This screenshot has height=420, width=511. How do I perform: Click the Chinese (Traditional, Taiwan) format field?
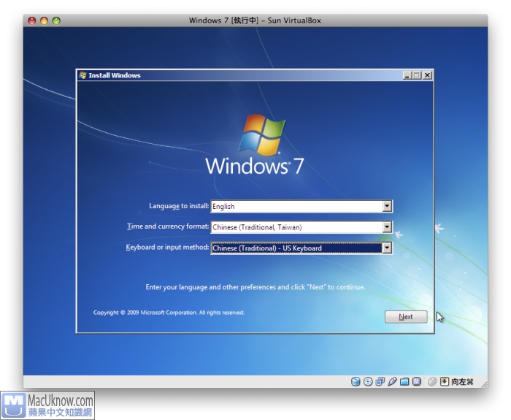pyautogui.click(x=301, y=227)
